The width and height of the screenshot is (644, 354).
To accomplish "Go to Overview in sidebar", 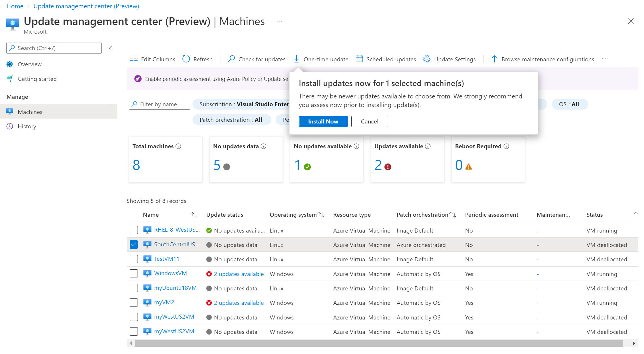I will pos(29,64).
